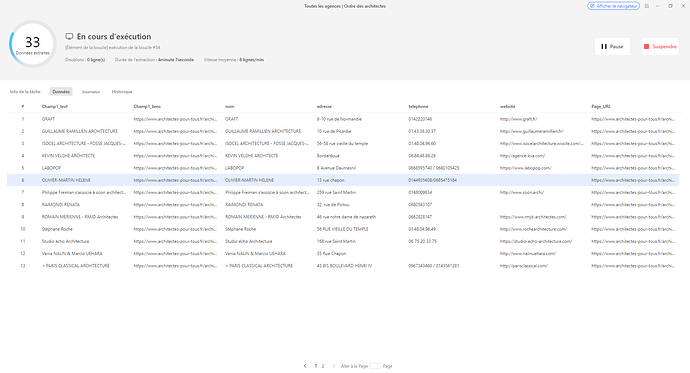
Task: Click the telephone column header
Action: click(418, 106)
